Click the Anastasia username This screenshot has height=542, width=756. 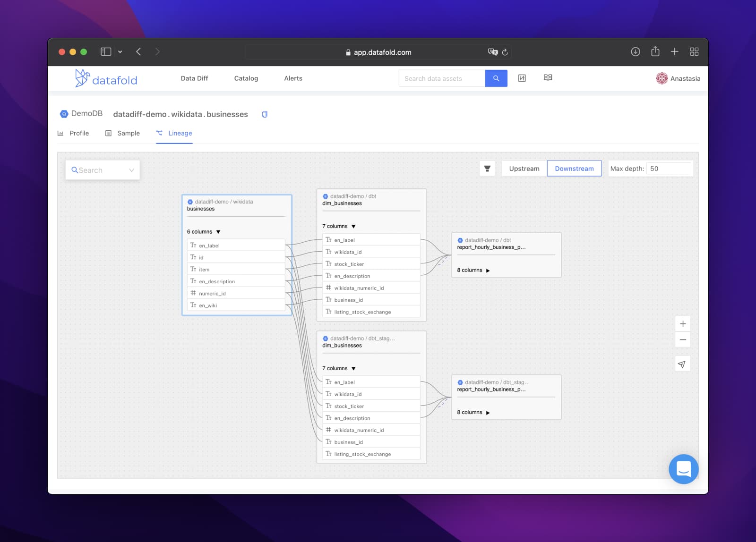click(x=685, y=78)
